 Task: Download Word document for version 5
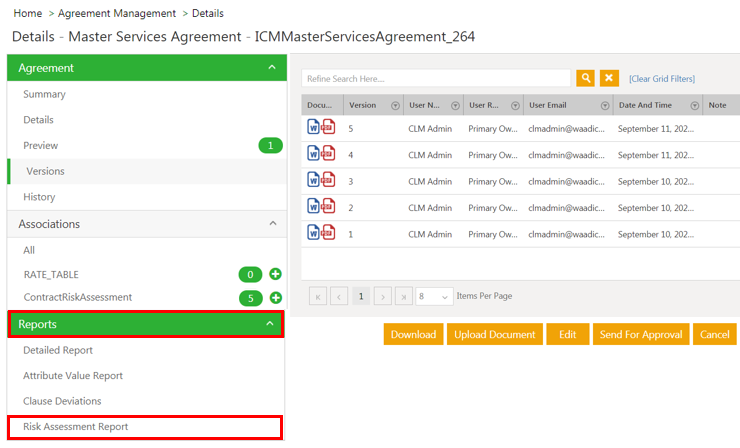[x=314, y=128]
